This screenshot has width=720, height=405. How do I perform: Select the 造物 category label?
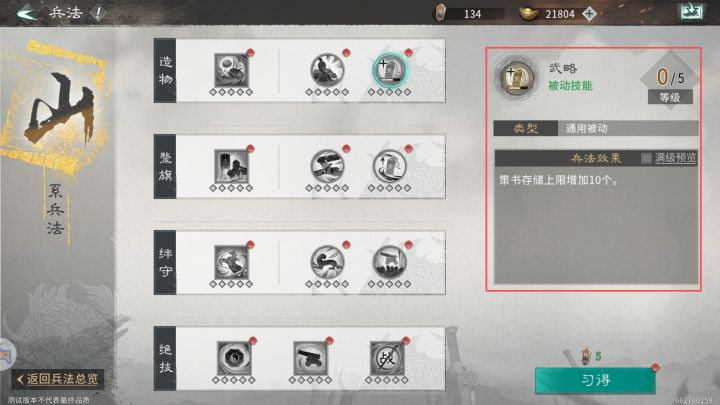click(165, 70)
